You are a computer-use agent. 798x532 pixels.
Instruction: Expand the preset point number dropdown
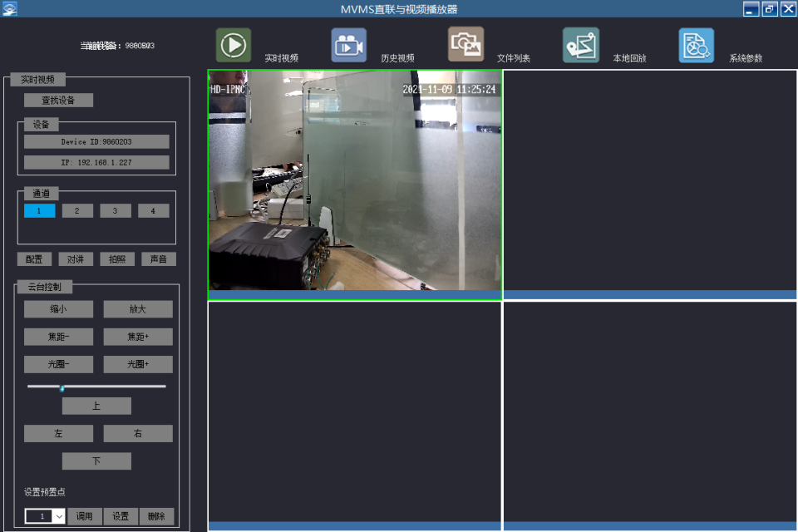click(x=59, y=516)
